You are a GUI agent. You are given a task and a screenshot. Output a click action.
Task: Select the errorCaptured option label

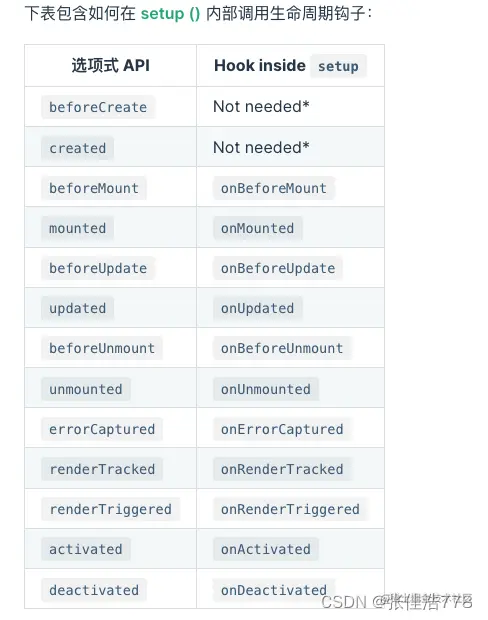click(102, 429)
